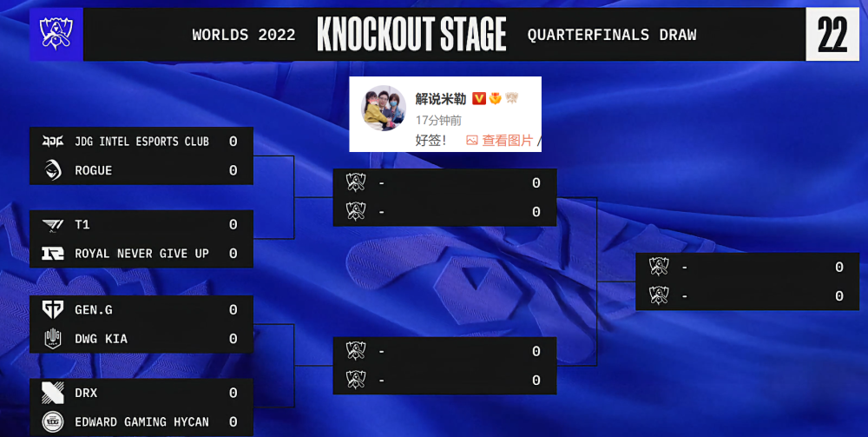Click the Royal Never Give Up logo

[53, 254]
